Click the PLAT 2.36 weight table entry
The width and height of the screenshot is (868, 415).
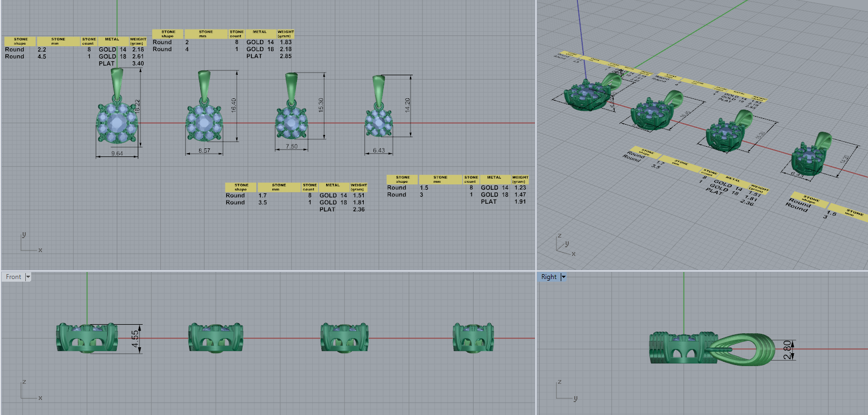[x=342, y=210]
